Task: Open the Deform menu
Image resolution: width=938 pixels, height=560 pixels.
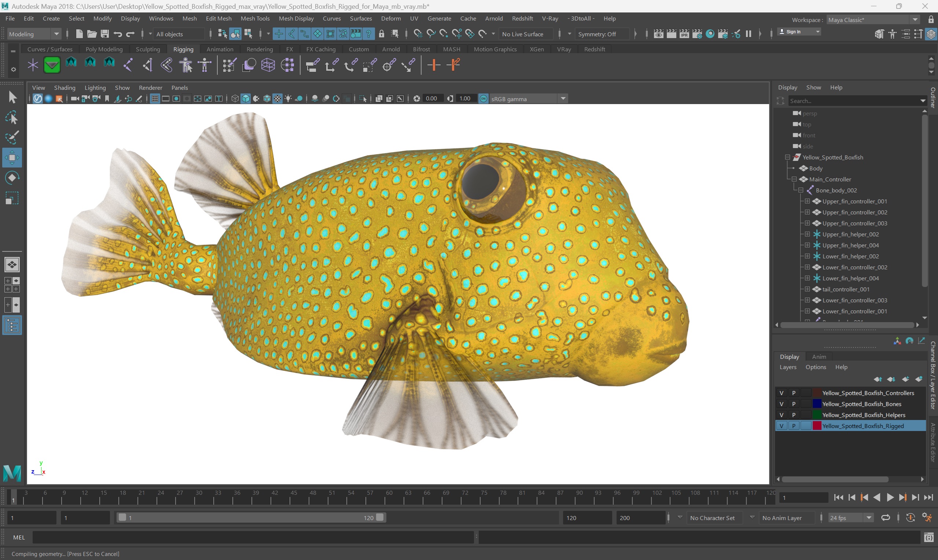Action: (390, 18)
